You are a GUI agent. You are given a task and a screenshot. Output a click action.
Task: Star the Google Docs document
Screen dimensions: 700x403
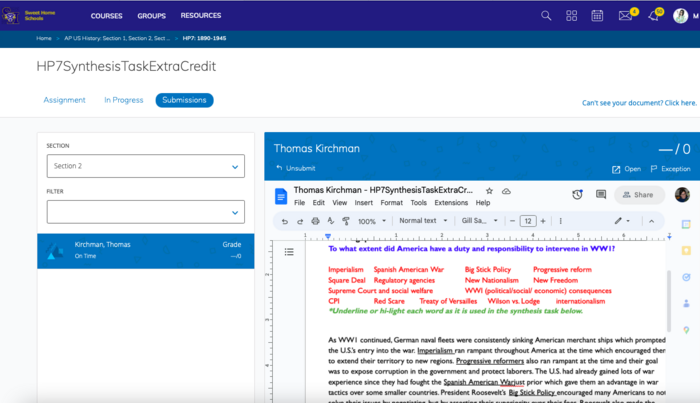[489, 190]
